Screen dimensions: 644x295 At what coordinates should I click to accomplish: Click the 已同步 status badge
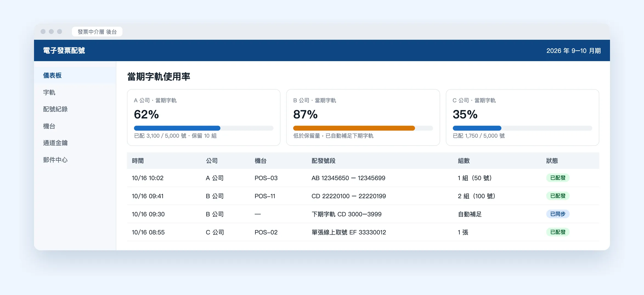point(558,214)
